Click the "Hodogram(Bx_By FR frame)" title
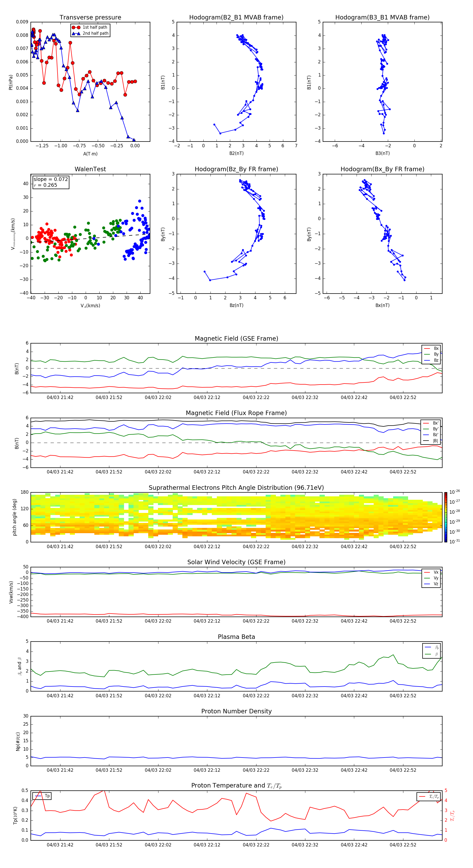473x868 pixels. coord(382,169)
